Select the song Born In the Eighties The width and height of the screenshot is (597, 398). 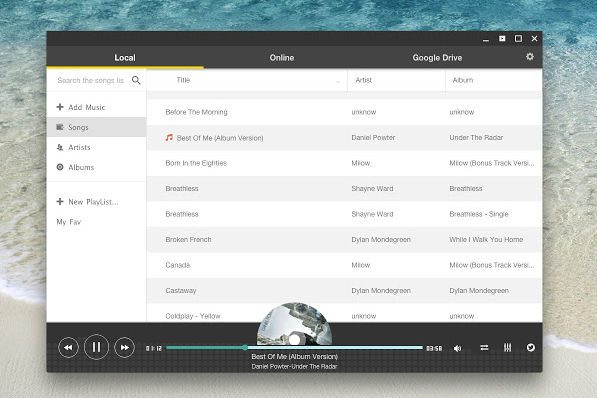(x=344, y=163)
